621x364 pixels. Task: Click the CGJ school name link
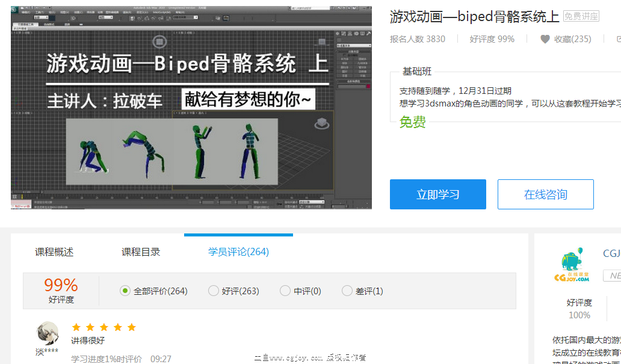(611, 254)
